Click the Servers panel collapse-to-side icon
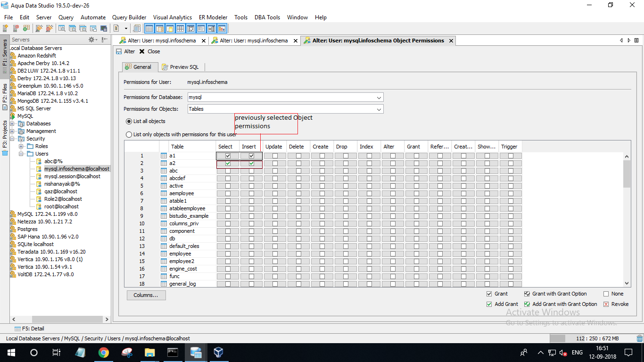The width and height of the screenshot is (644, 362). pyautogui.click(x=105, y=40)
